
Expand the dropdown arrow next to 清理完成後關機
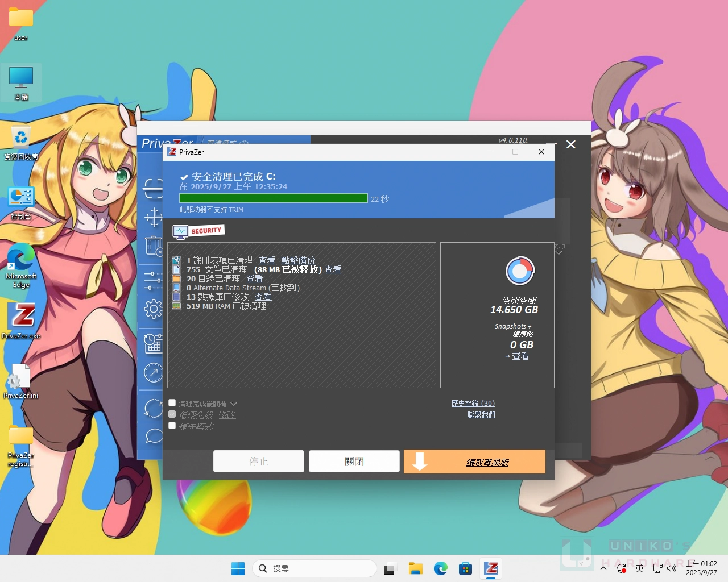234,404
